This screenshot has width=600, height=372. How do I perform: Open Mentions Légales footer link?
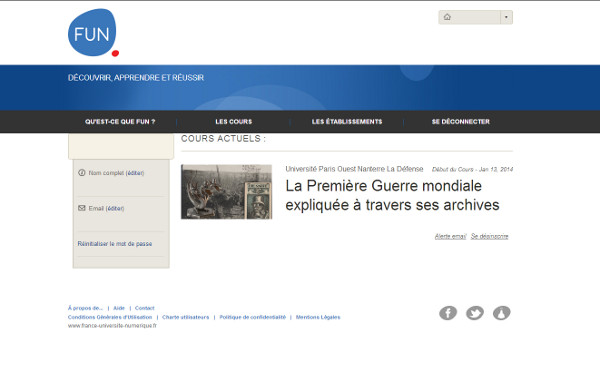pos(318,317)
